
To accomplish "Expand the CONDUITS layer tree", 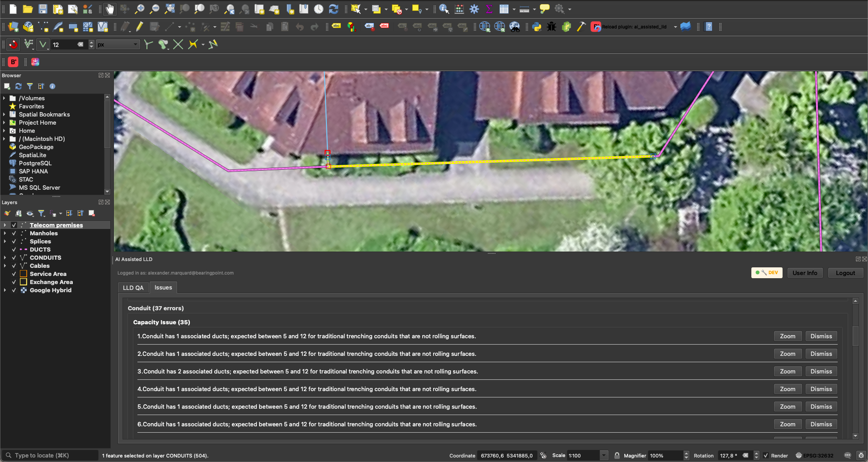I will (x=5, y=258).
